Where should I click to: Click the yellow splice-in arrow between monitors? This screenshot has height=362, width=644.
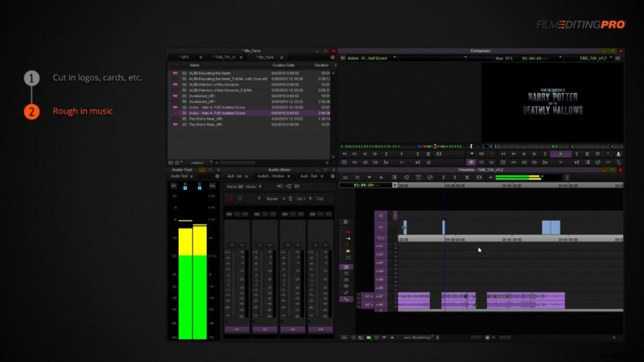[472, 154]
